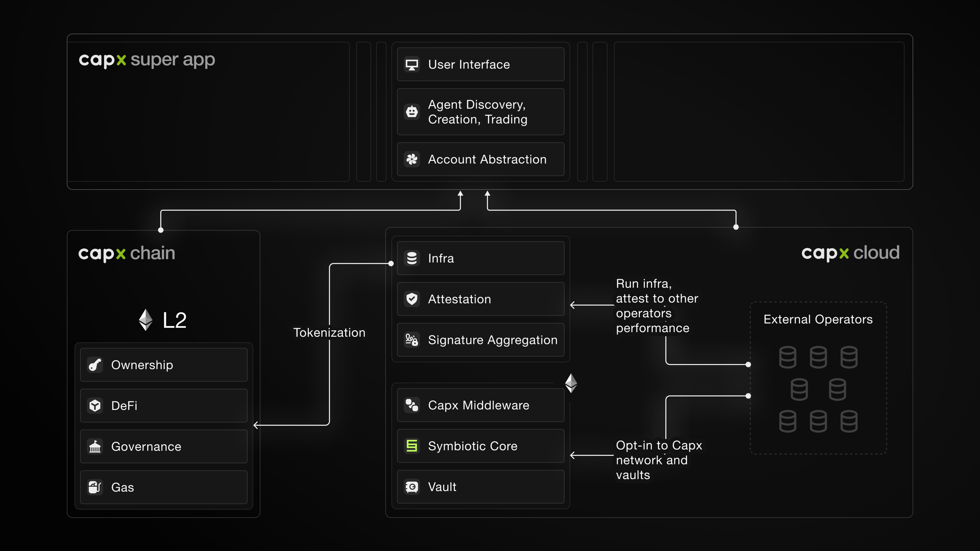
Task: Click the Ethereum logo next to L2
Action: click(146, 320)
